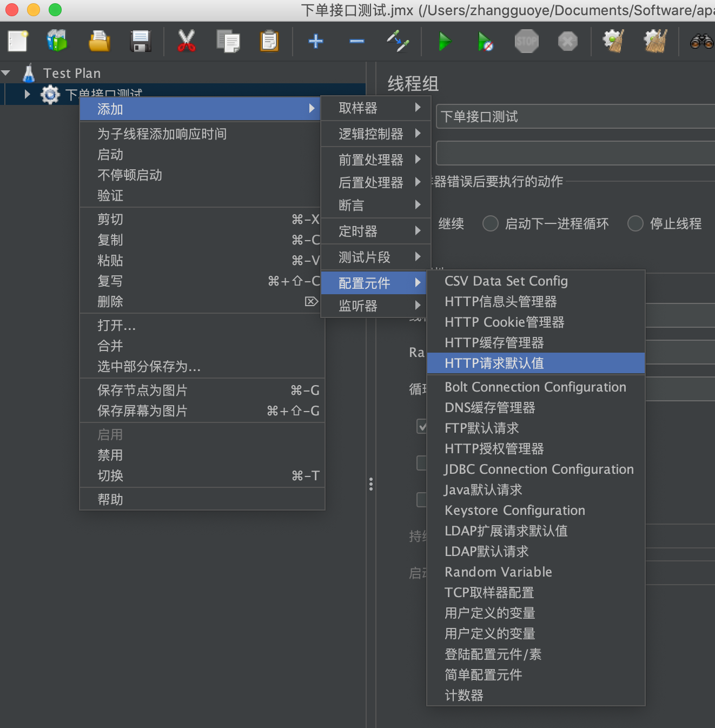The height and width of the screenshot is (728, 715).
Task: Click the vertical split pane divider handle
Action: [371, 484]
